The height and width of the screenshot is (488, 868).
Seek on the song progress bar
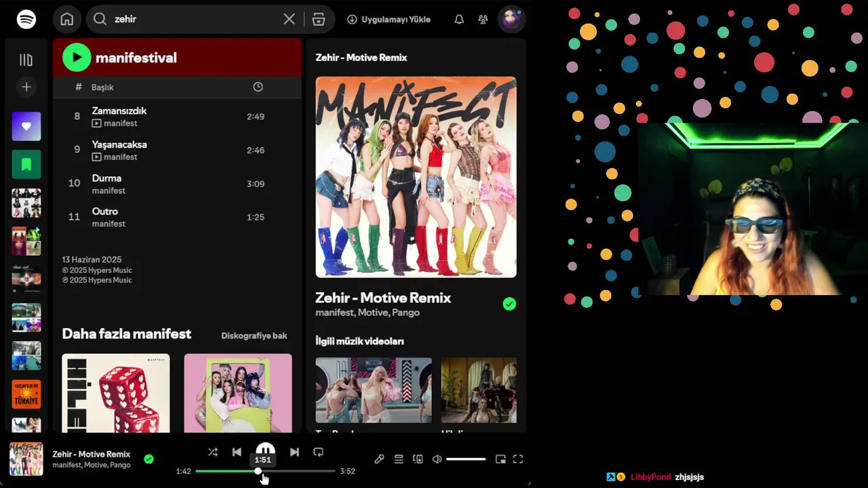[265, 471]
